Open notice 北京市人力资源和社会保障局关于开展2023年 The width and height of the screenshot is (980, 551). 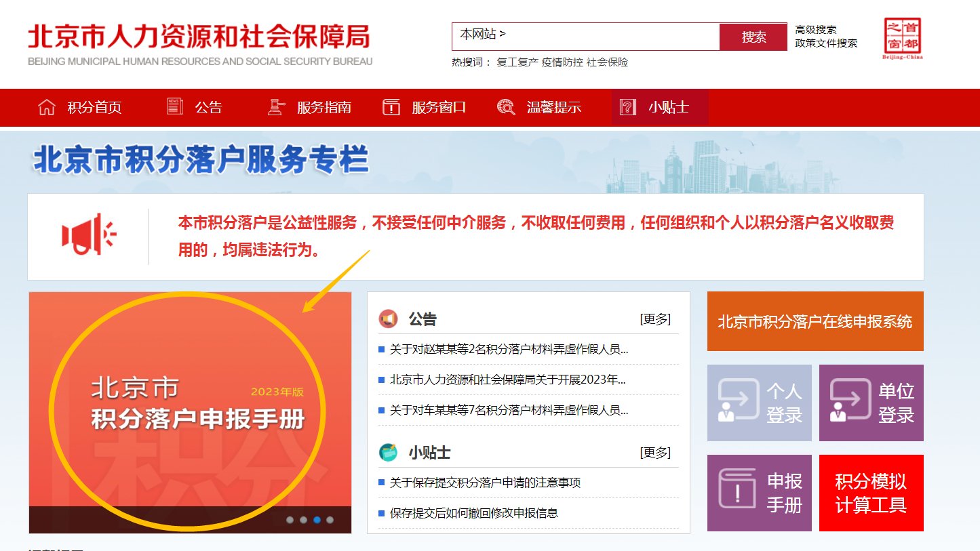click(x=507, y=380)
